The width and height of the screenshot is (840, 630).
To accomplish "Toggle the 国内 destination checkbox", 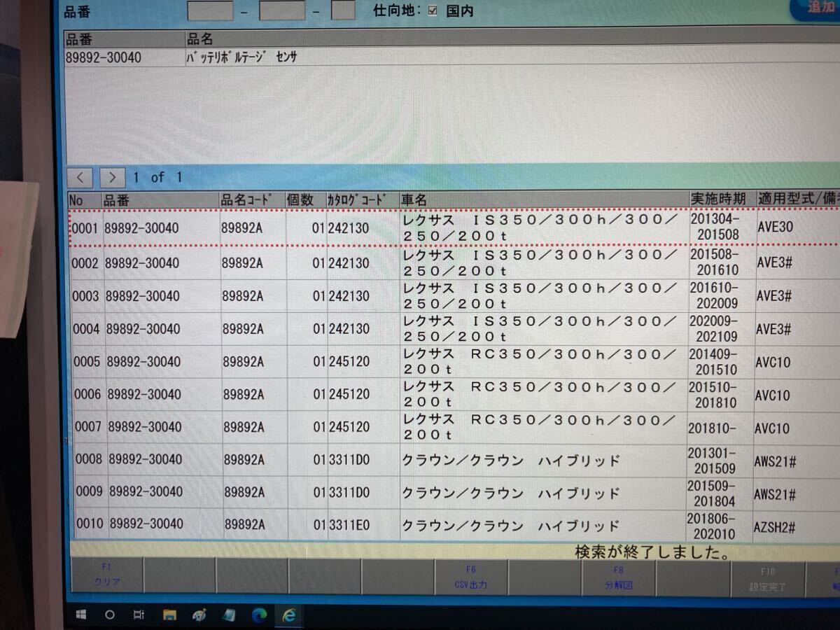I will coord(432,10).
